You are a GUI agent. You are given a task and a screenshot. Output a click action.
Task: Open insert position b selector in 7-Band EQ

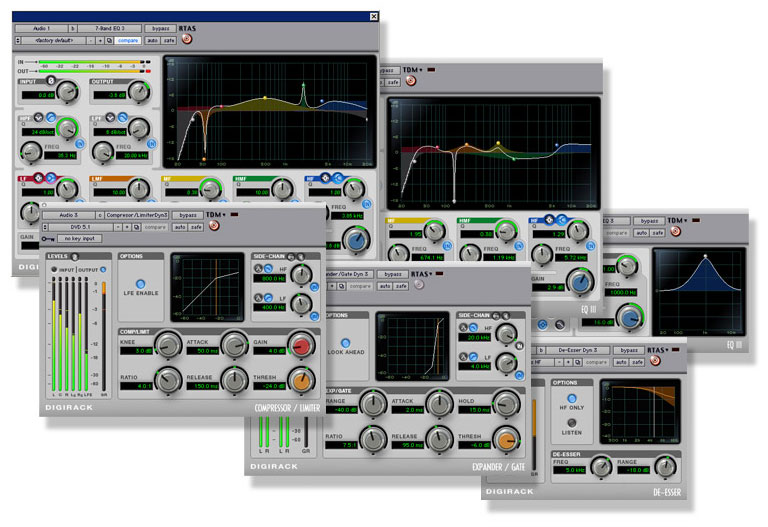tap(73, 28)
